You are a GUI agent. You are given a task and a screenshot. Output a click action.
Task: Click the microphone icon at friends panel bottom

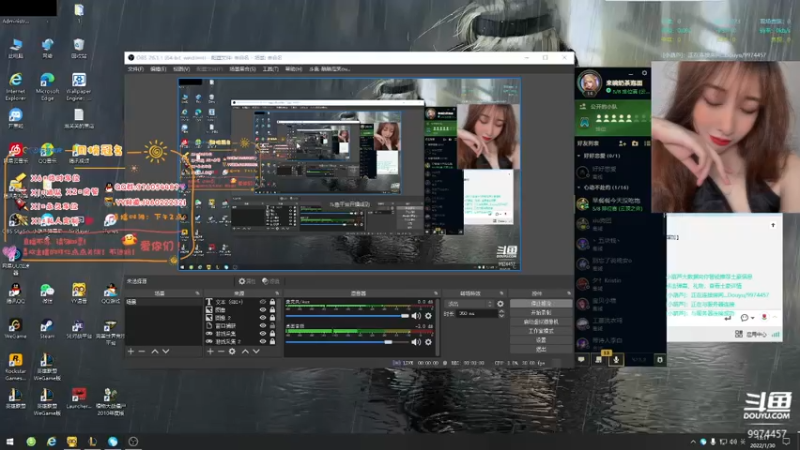[616, 360]
